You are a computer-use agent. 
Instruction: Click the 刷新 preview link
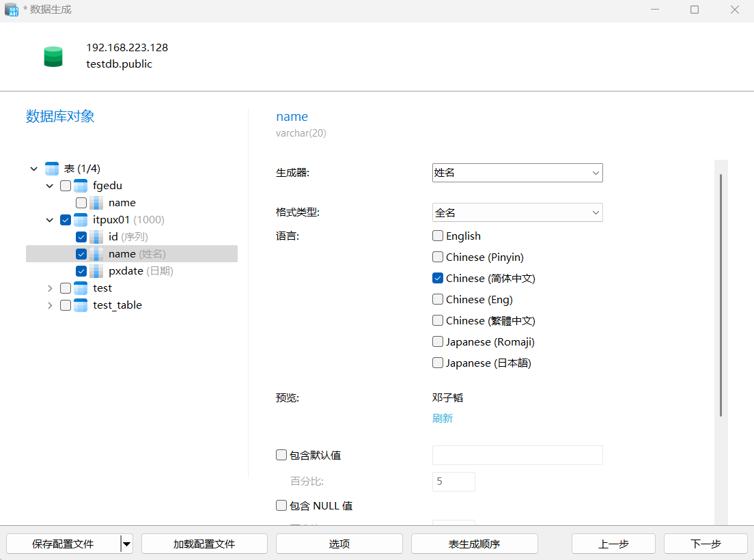pos(443,419)
